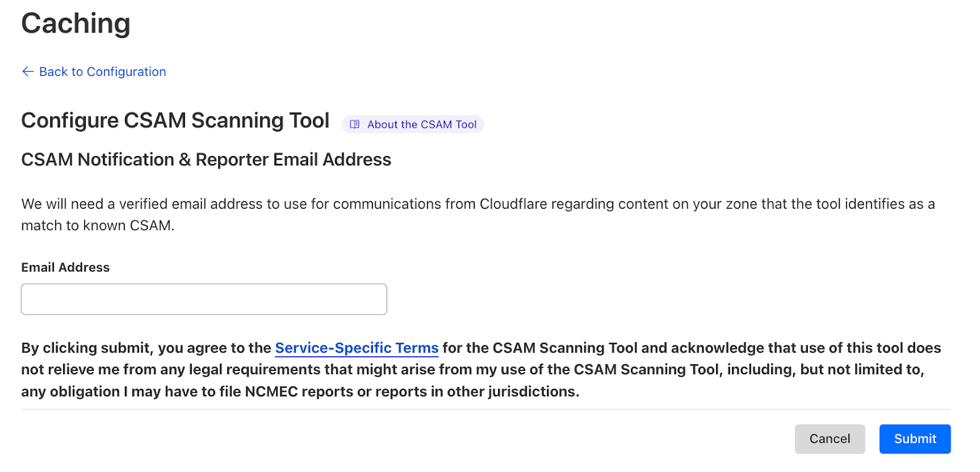Click the divider line above the buttons

485,409
